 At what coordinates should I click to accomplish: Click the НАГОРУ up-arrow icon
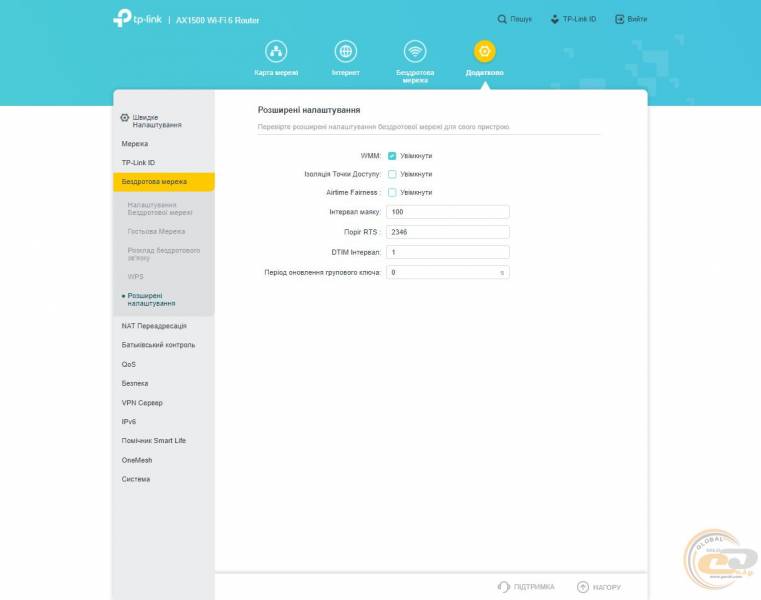point(583,587)
